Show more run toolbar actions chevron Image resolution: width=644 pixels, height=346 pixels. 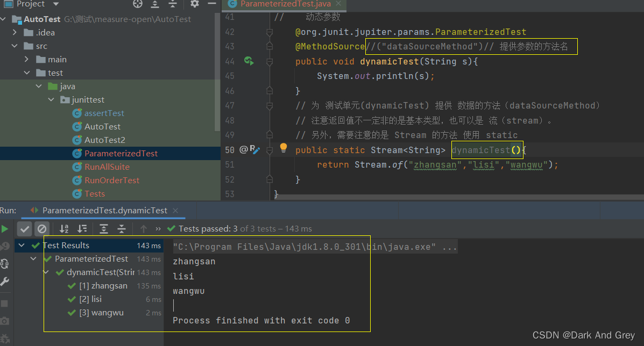click(x=158, y=229)
